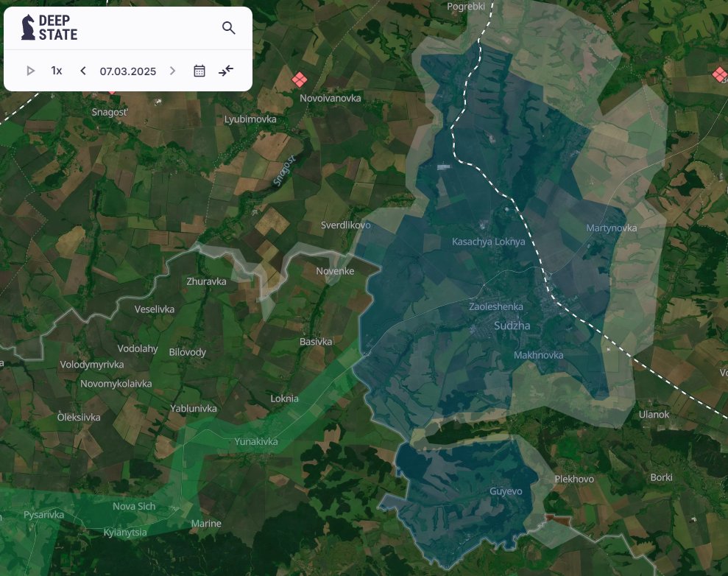Image resolution: width=728 pixels, height=576 pixels.
Task: Click the Yunakivka label
Action: 256,442
